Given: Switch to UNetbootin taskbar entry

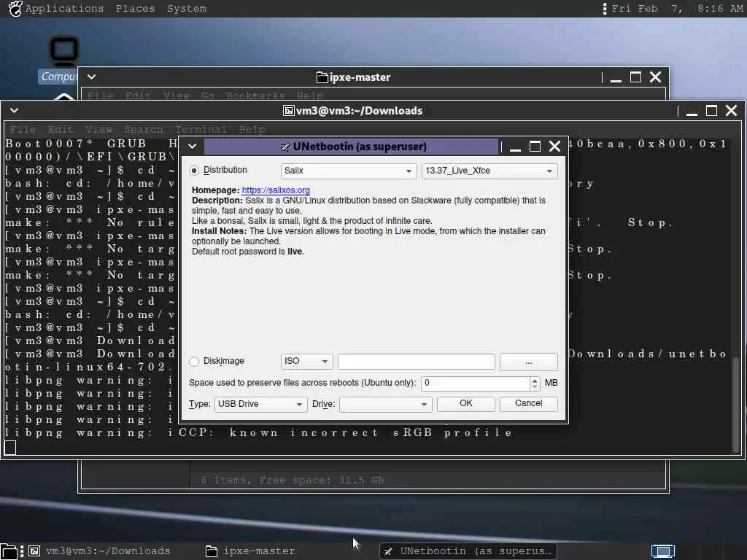Looking at the screenshot, I should [x=468, y=551].
